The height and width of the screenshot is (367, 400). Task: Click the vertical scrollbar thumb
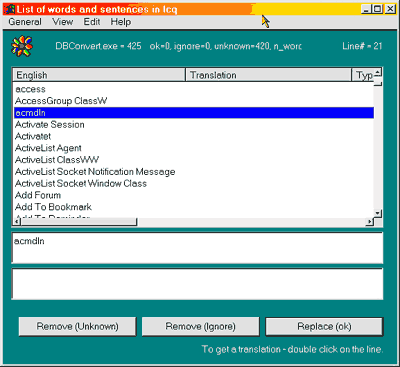point(378,82)
